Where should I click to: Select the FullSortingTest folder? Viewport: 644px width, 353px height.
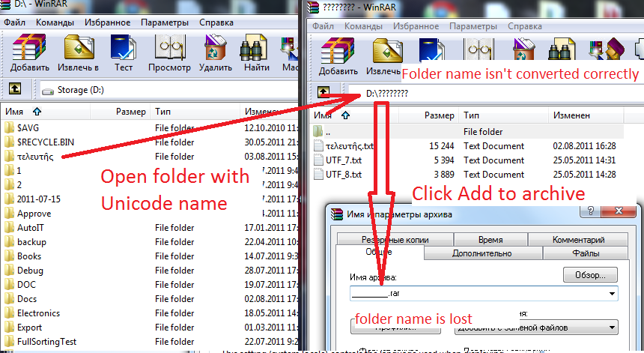(x=46, y=342)
